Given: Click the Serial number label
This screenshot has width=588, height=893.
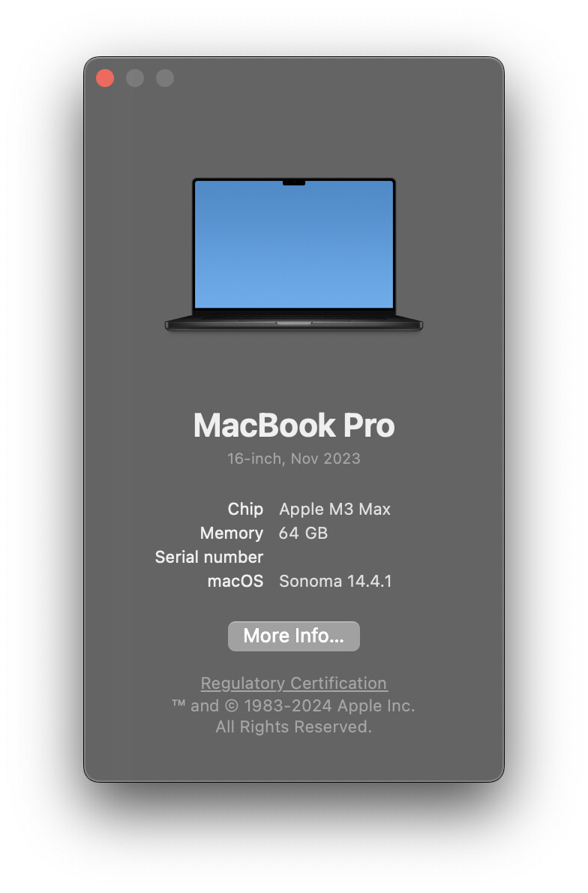Looking at the screenshot, I should click(x=209, y=557).
